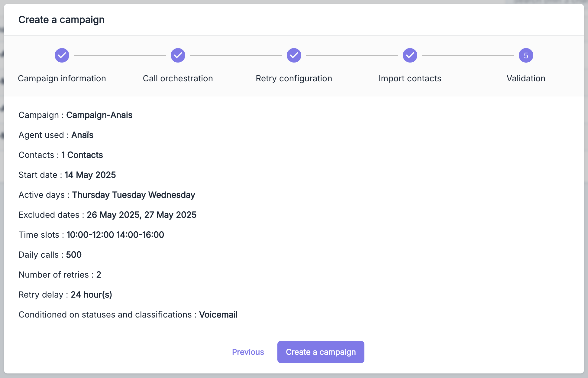This screenshot has width=588, height=378.
Task: Go back with the Previous link
Action: [x=248, y=352]
